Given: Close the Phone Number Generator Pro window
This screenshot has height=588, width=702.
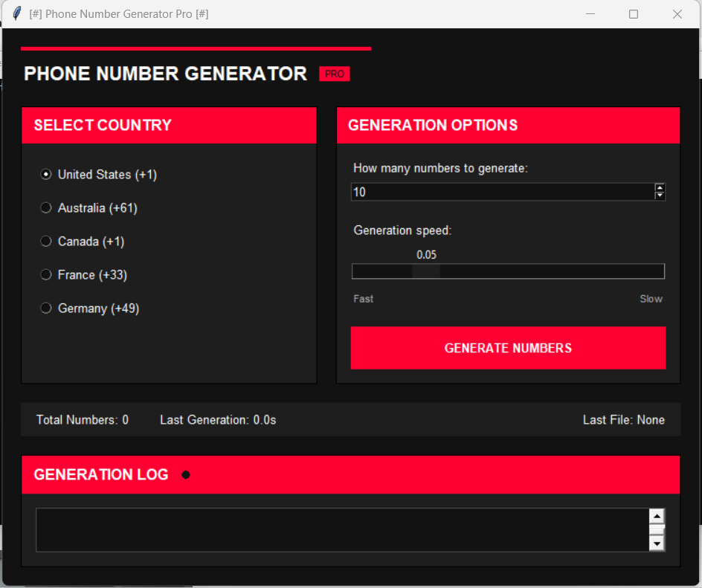Looking at the screenshot, I should [x=677, y=14].
